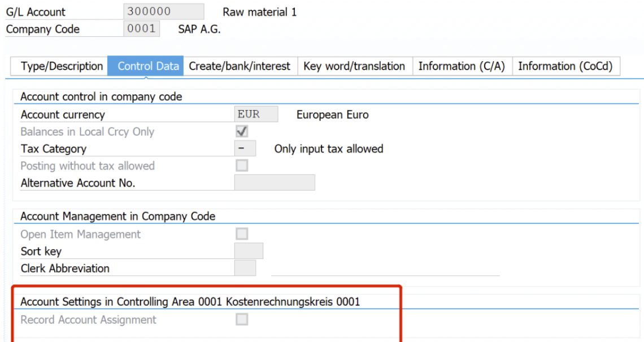Click 'Account Management in Company Code' header
Viewport: 644px width, 342px height.
click(118, 216)
